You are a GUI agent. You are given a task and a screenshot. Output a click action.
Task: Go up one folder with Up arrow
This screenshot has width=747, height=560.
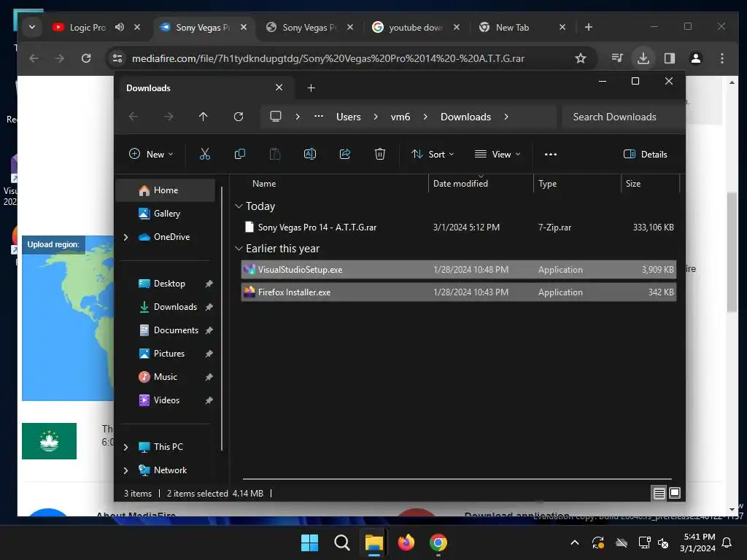203,117
